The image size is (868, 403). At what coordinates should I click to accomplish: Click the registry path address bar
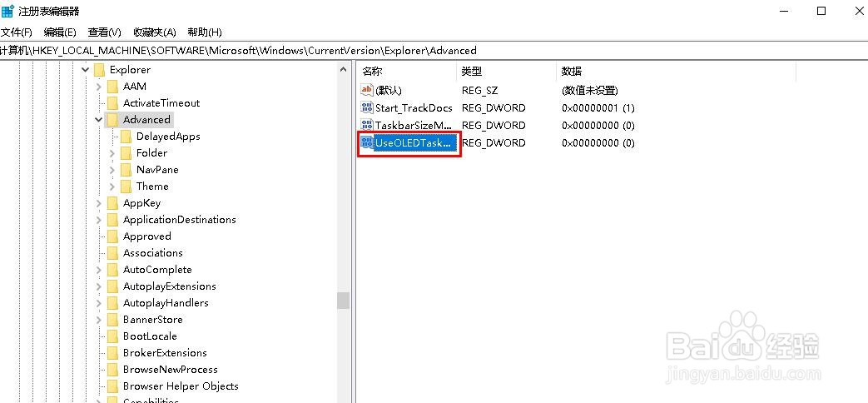coord(434,50)
